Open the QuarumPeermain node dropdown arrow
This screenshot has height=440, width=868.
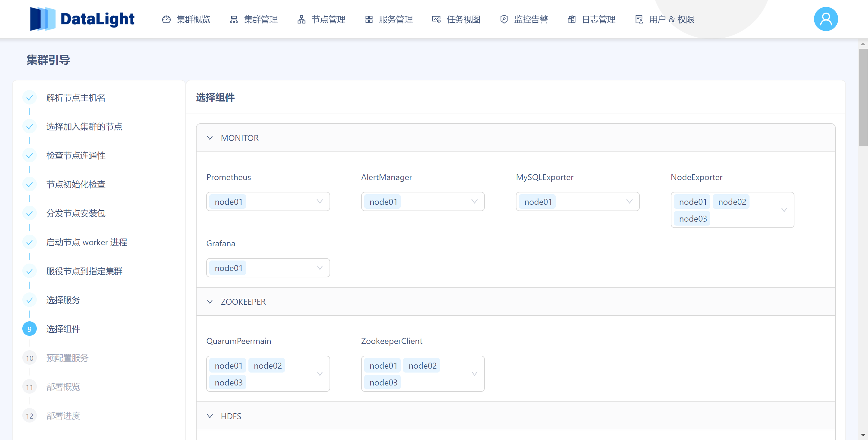320,374
